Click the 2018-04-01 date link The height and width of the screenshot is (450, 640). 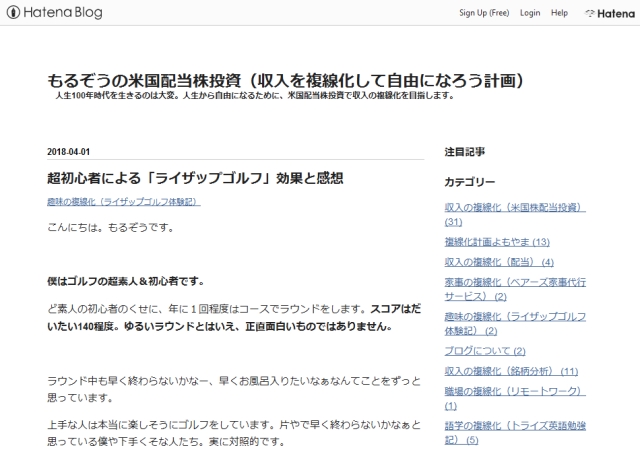click(x=69, y=151)
